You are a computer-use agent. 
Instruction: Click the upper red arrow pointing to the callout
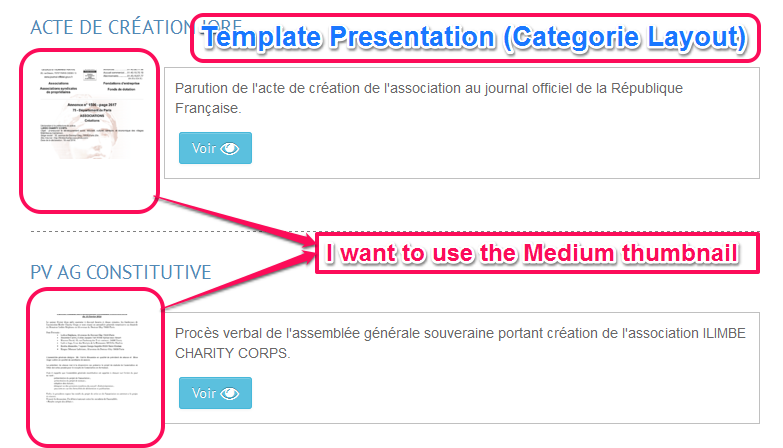[x=235, y=221]
